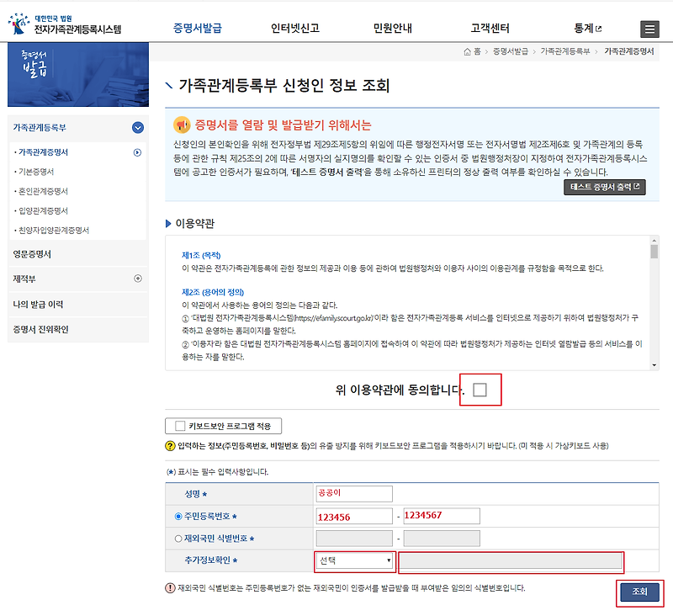Enable 키보드보안 프로그램 적용 checkbox
Screen dimensions: 673x616
point(180,426)
